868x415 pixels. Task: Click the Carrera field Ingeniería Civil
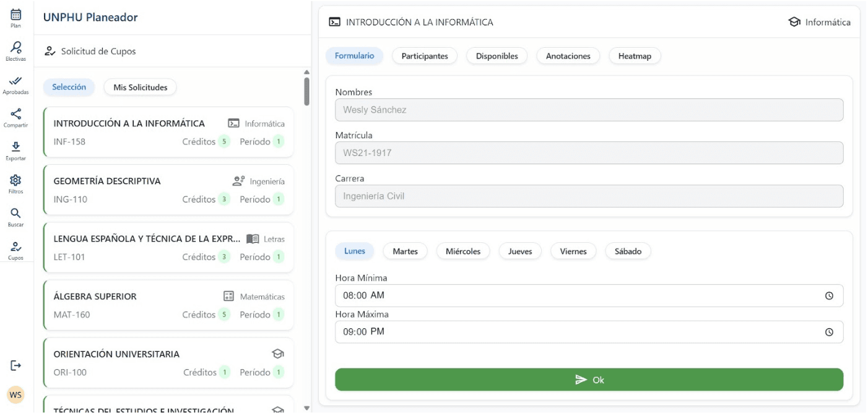[589, 196]
